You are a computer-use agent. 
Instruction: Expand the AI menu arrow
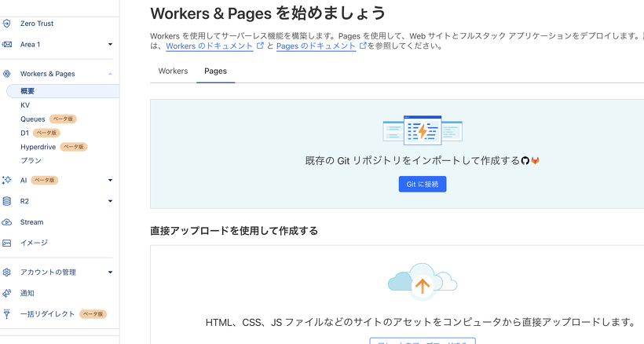tap(110, 180)
